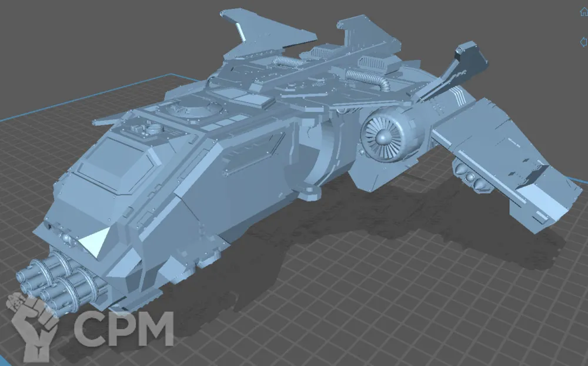Click the bright triangular panel on the nose

(x=95, y=241)
